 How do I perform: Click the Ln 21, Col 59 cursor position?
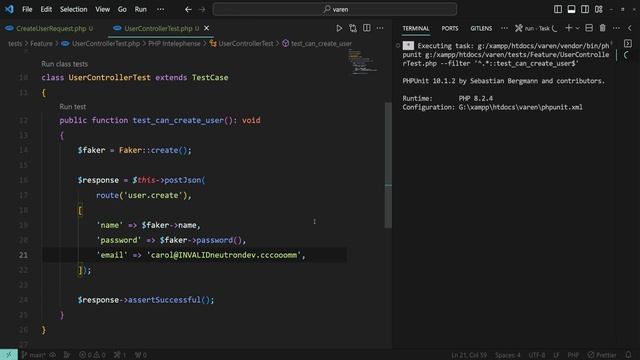(x=469, y=355)
